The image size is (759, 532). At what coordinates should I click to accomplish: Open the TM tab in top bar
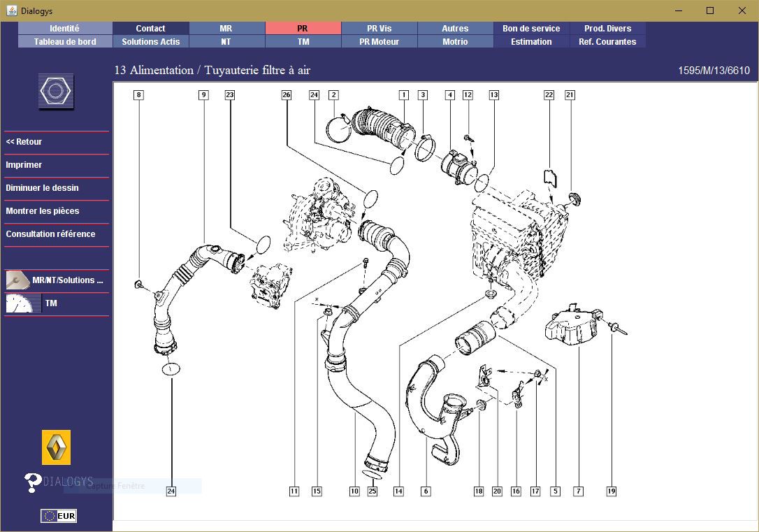[303, 42]
